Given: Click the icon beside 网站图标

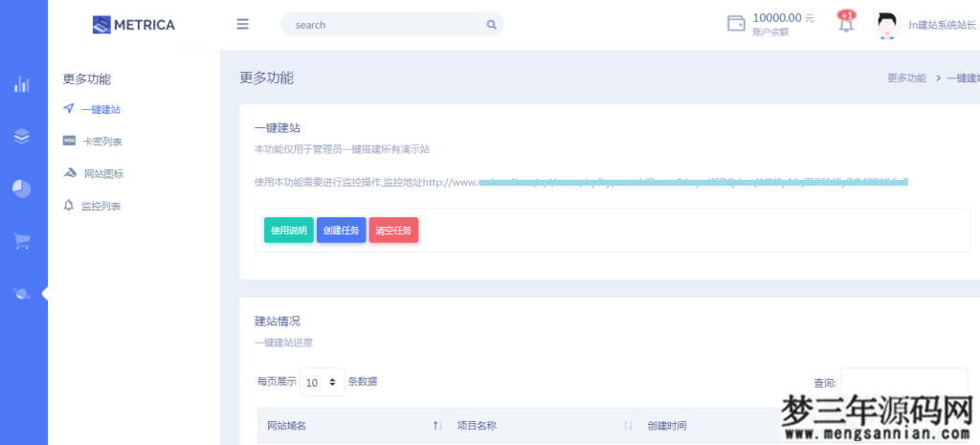Looking at the screenshot, I should 70,173.
